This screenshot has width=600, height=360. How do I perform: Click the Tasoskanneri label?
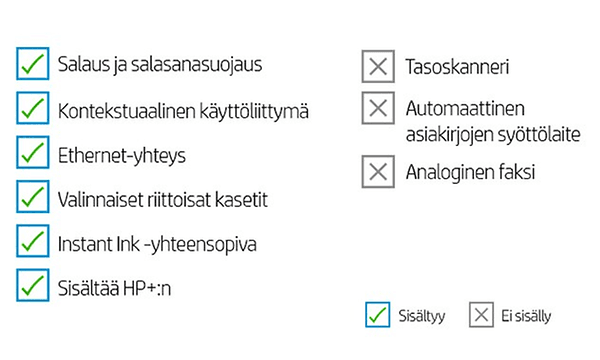457,67
